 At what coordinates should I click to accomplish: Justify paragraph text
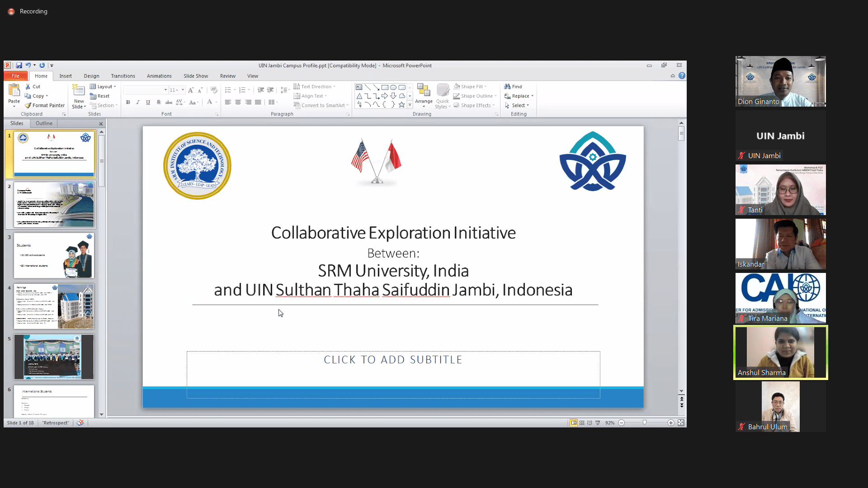pos(258,103)
